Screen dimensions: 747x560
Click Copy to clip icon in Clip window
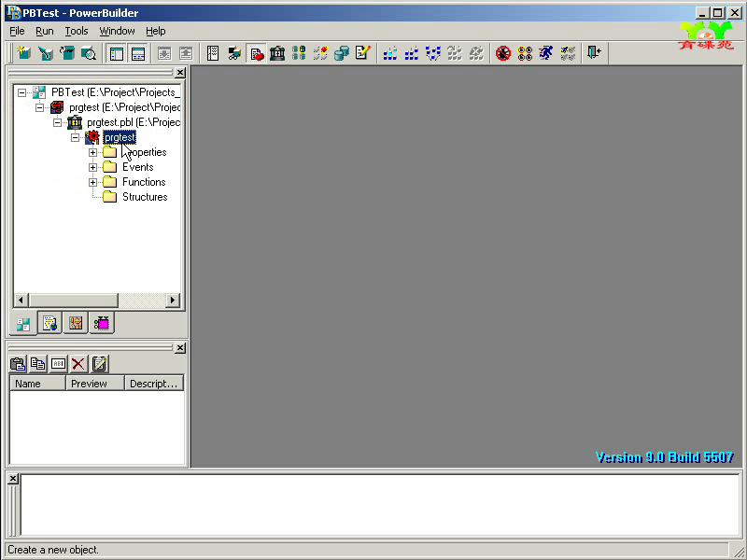(x=38, y=364)
